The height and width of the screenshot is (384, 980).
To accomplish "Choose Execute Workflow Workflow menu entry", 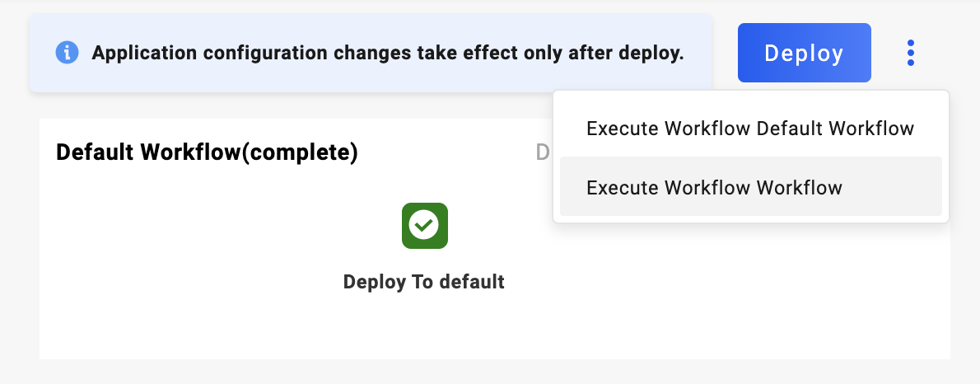I will (714, 188).
